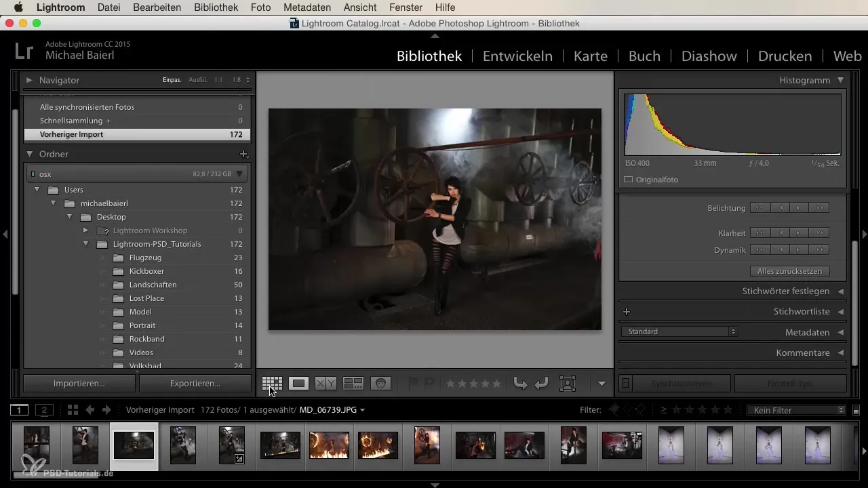Increase Belichtung by a large step
Screen dimensions: 868x488
pyautogui.click(x=820, y=208)
